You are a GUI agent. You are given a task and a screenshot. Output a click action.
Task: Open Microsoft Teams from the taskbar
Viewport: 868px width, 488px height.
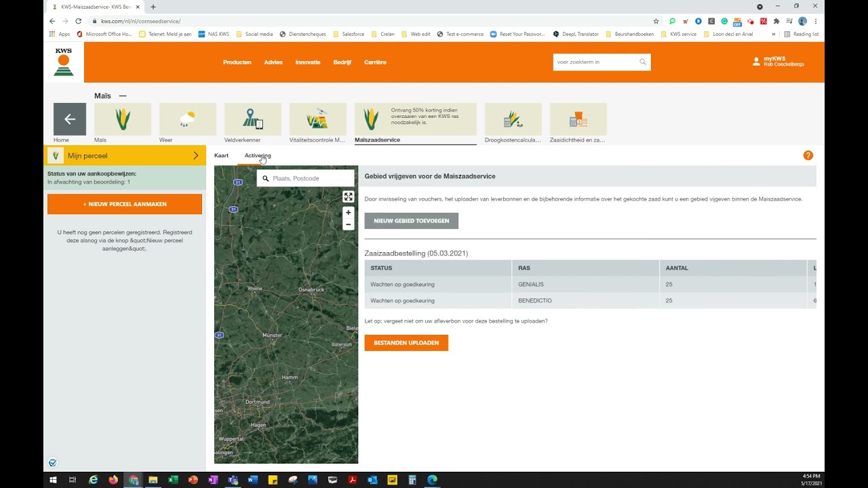233,480
